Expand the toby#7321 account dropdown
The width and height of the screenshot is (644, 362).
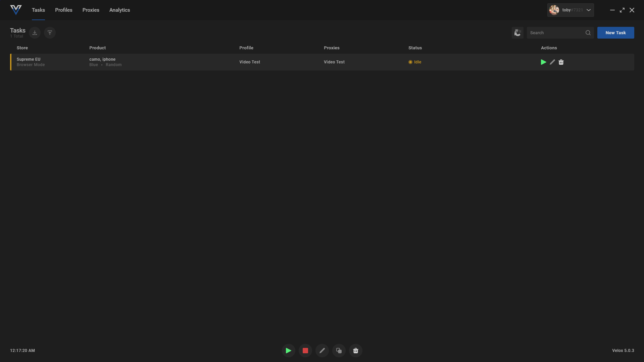click(588, 10)
